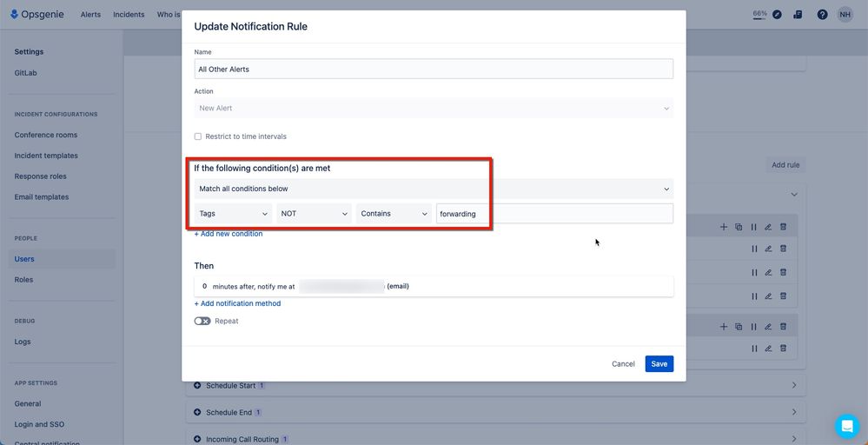Open the Alerts menu in top bar

[x=90, y=15]
